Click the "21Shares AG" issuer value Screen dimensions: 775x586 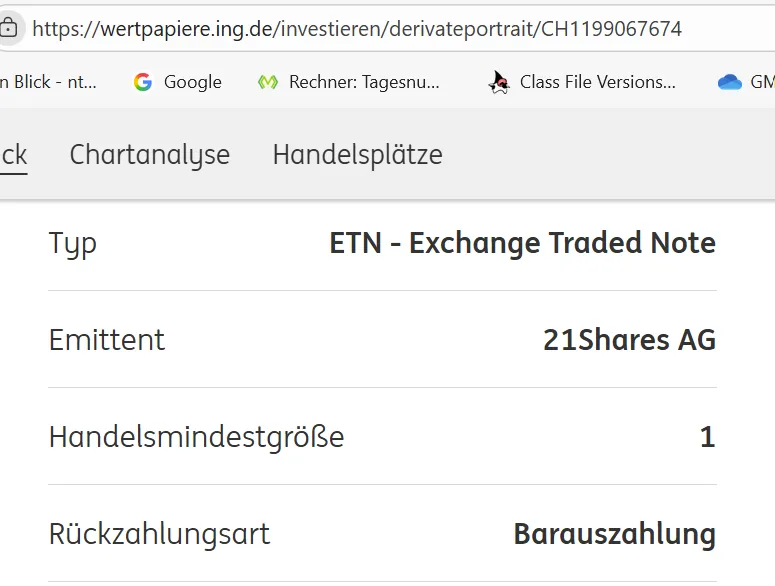(629, 340)
